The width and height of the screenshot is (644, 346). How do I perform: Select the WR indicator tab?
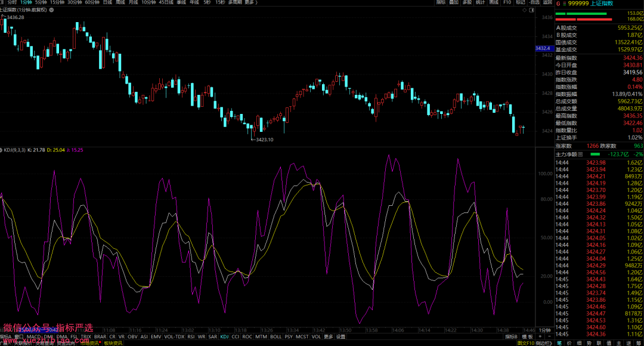[x=202, y=336]
